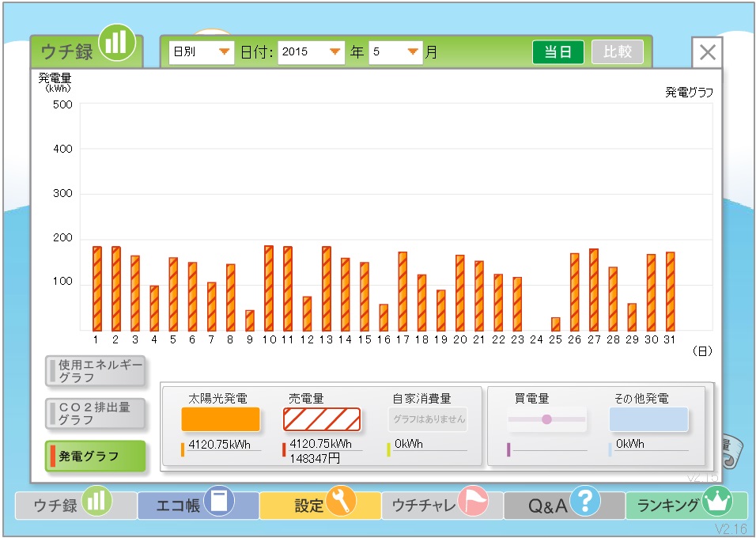Click the ウチ録 header tab label
Viewport: 756px width, 538px height.
click(66, 52)
